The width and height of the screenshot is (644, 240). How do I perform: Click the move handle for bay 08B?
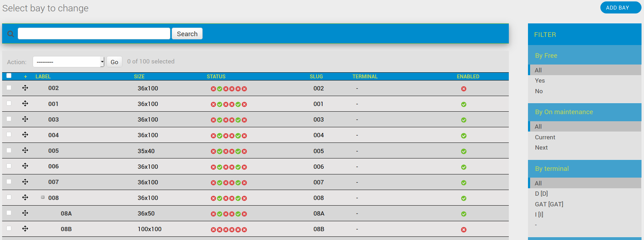point(25,229)
